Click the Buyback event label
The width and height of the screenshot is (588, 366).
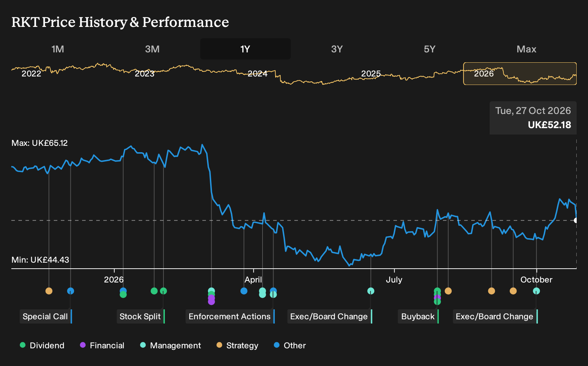tap(419, 316)
